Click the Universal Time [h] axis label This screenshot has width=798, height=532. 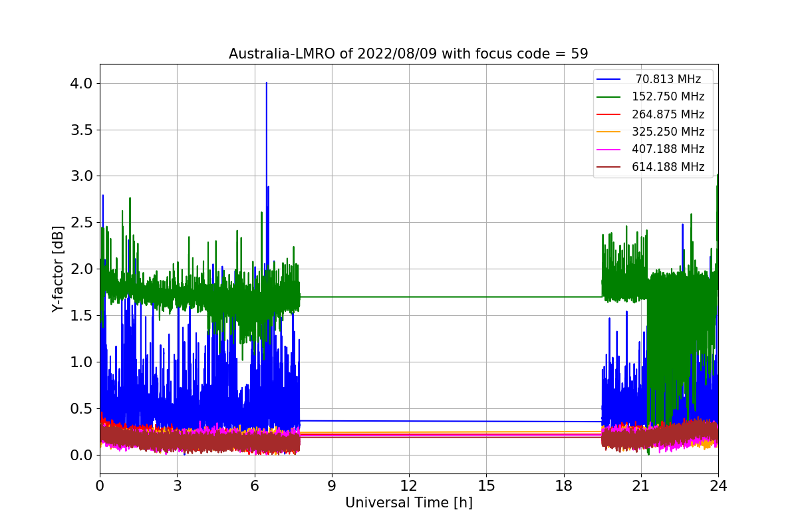pyautogui.click(x=408, y=503)
